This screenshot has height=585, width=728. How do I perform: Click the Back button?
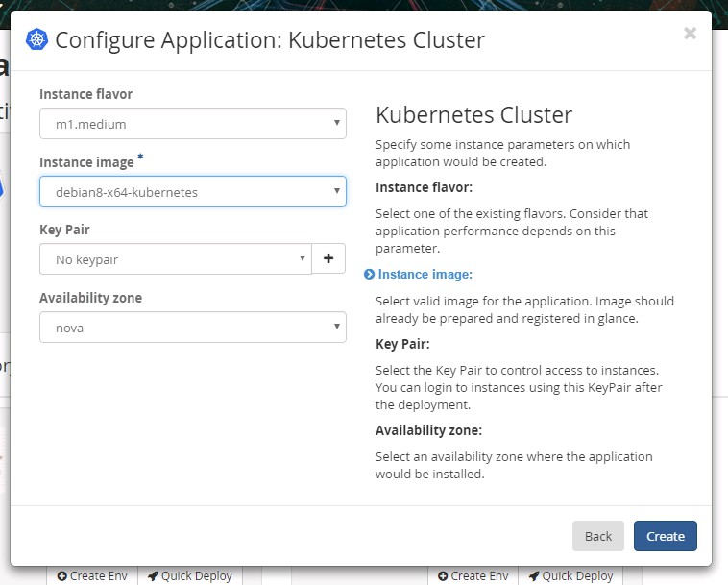tap(598, 536)
